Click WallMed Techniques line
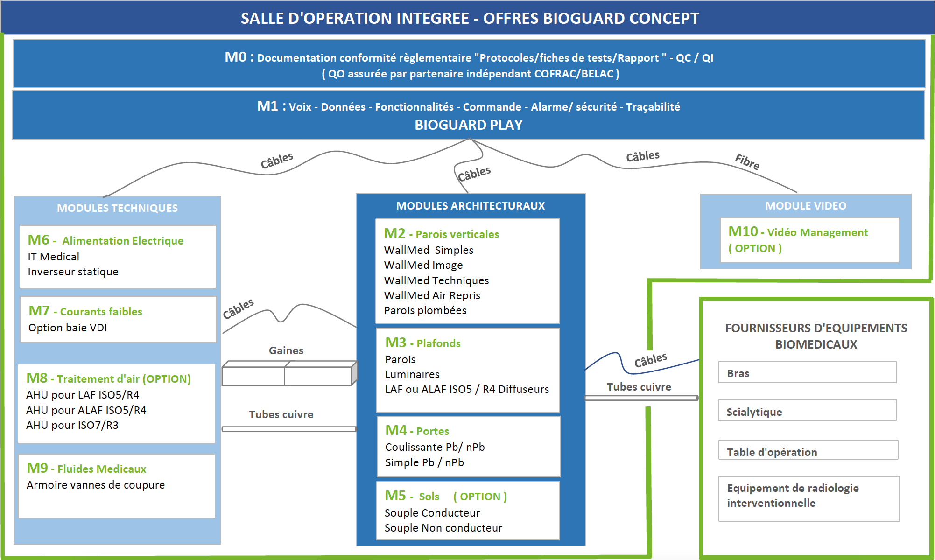935x560 pixels. (x=436, y=280)
